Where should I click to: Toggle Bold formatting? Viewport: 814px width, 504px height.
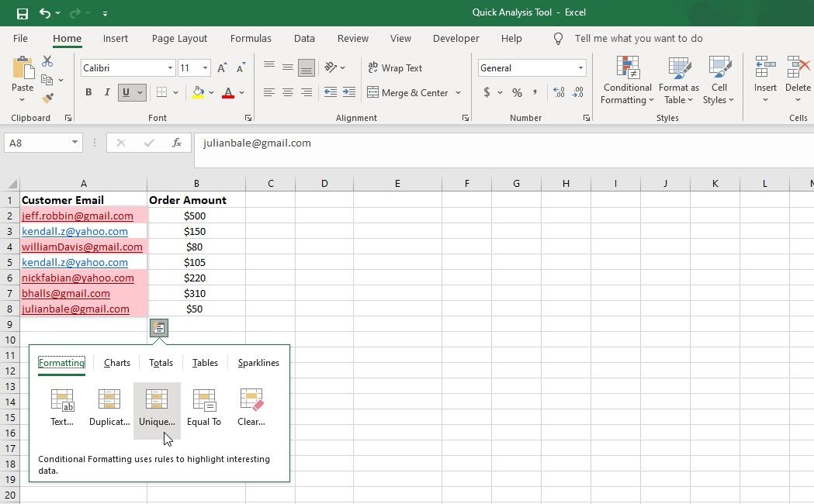88,93
